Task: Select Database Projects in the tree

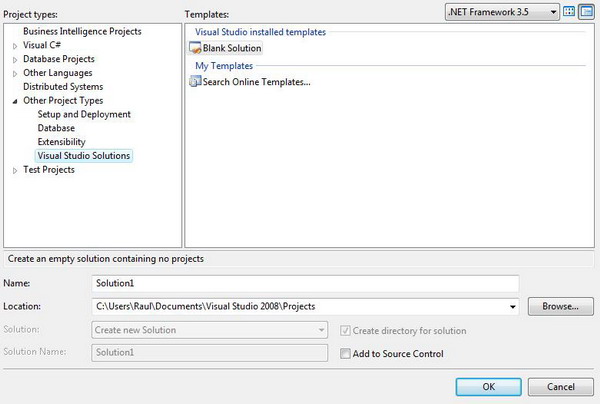Action: (59, 59)
